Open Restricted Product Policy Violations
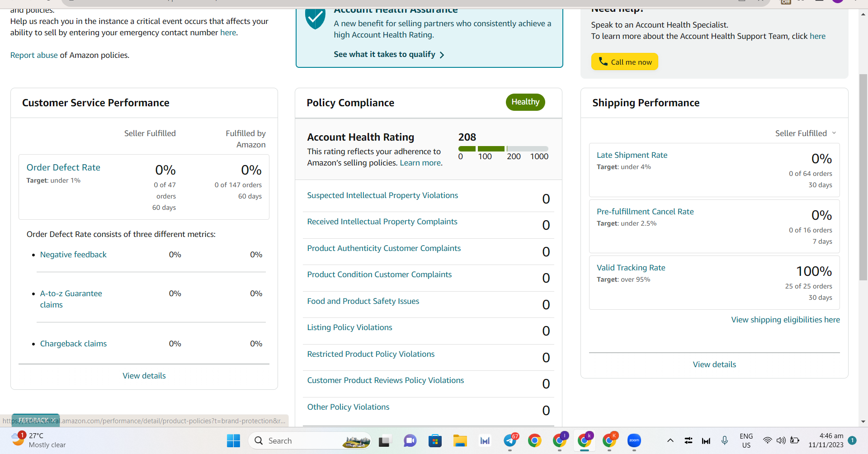Viewport: 868px width, 454px height. [371, 354]
